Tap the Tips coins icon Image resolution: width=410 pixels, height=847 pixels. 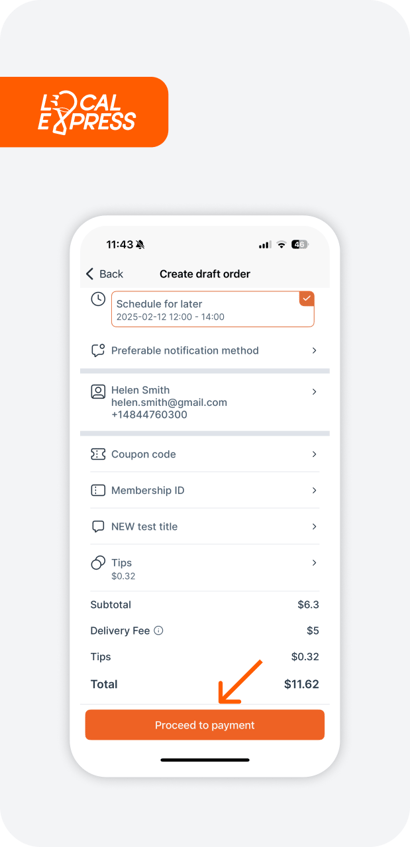(x=98, y=563)
